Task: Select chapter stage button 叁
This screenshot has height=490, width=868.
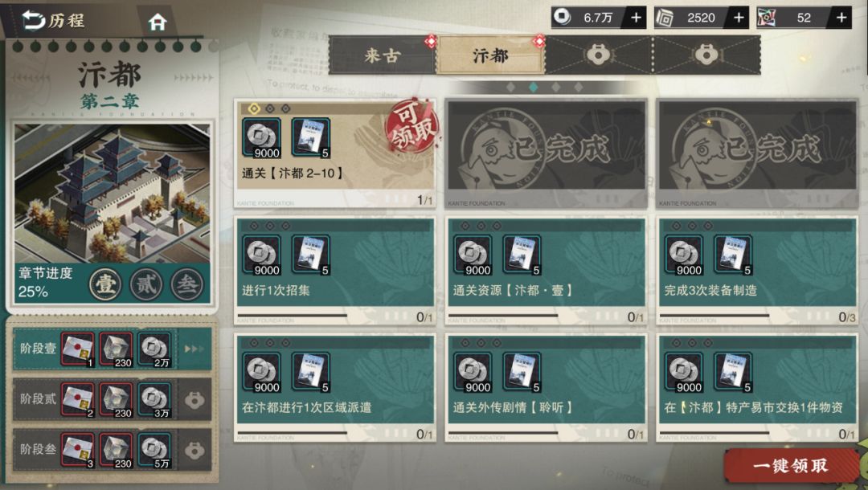Action: (186, 284)
